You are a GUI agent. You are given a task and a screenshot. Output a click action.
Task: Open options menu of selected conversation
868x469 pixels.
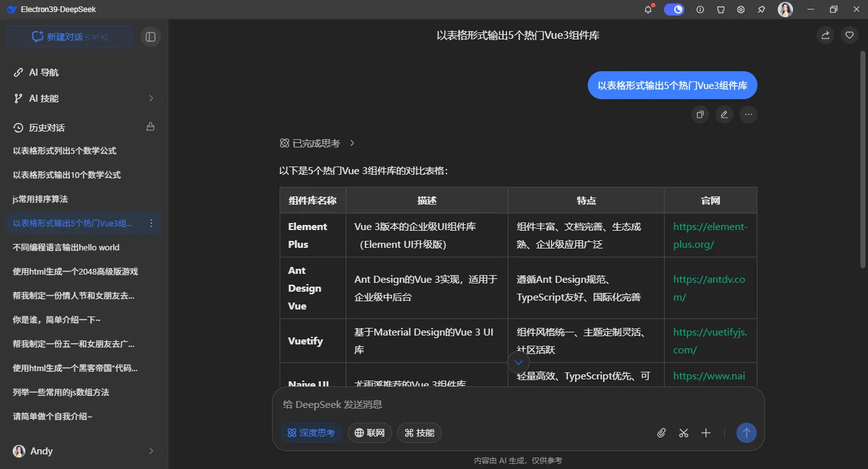(x=151, y=223)
